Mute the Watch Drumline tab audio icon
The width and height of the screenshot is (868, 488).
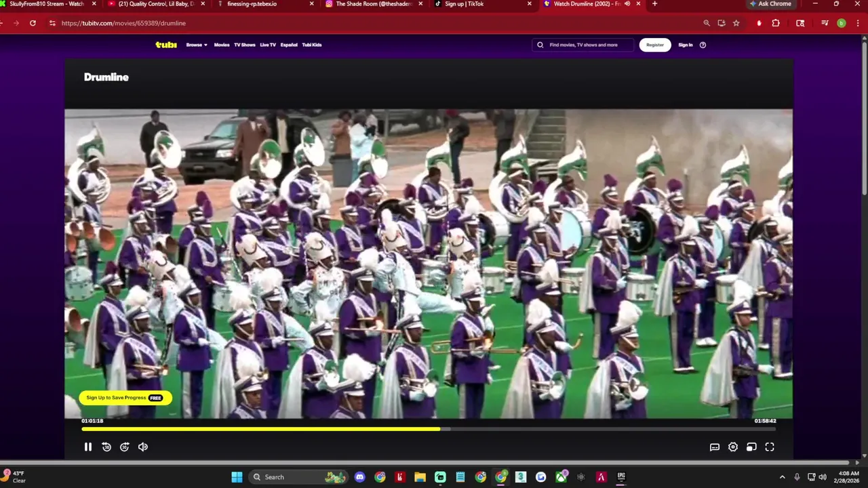pyautogui.click(x=627, y=3)
